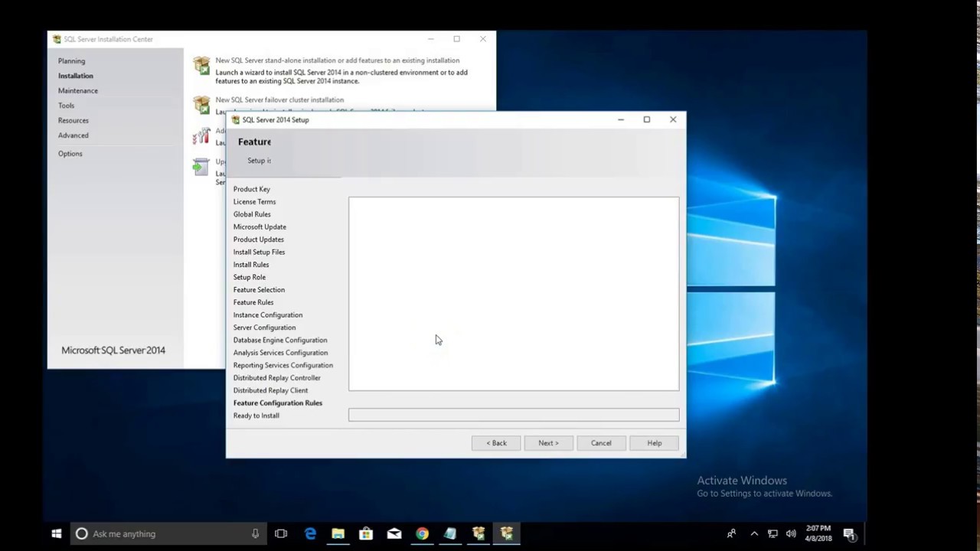Click the microphone icon in the search box
This screenshot has height=551, width=980.
pyautogui.click(x=255, y=533)
